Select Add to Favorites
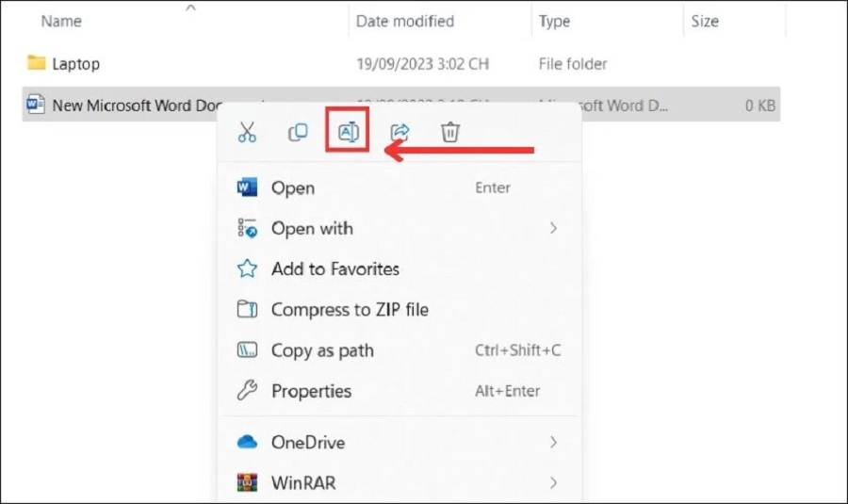 click(400, 268)
